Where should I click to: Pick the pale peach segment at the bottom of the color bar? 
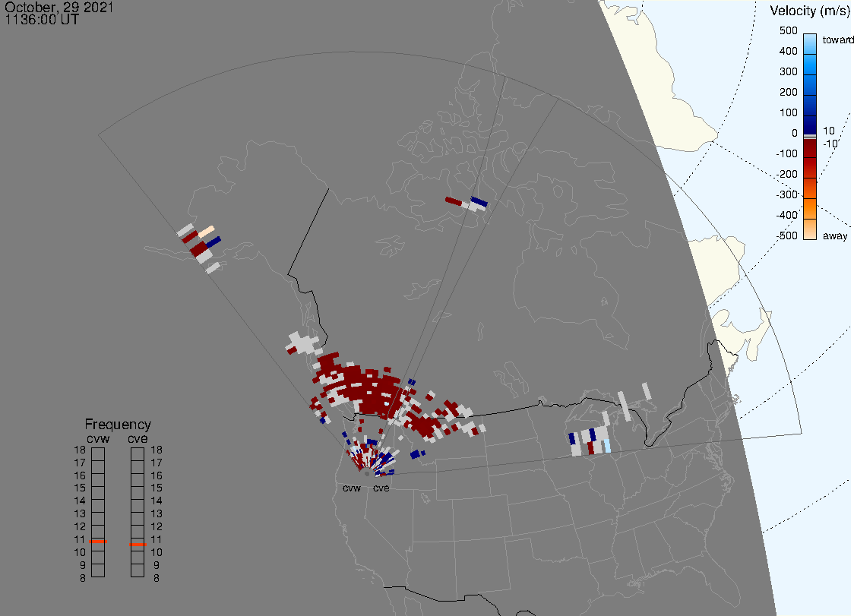pos(810,229)
